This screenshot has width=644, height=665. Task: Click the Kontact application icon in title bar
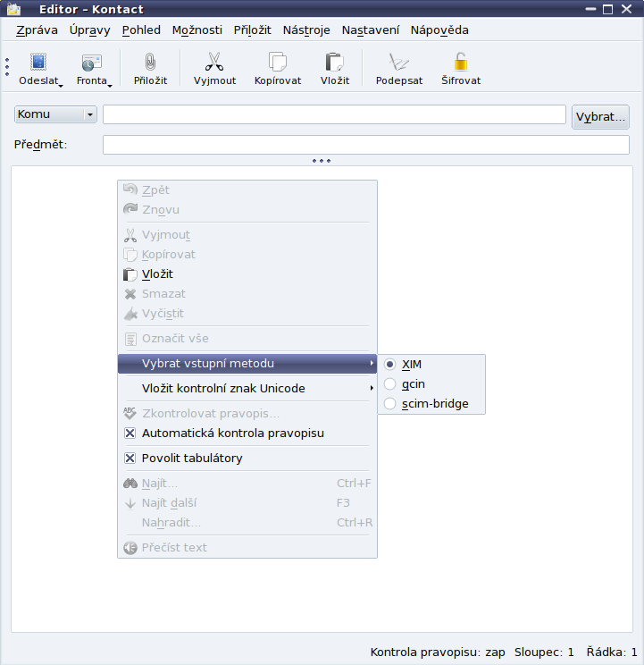tap(13, 9)
